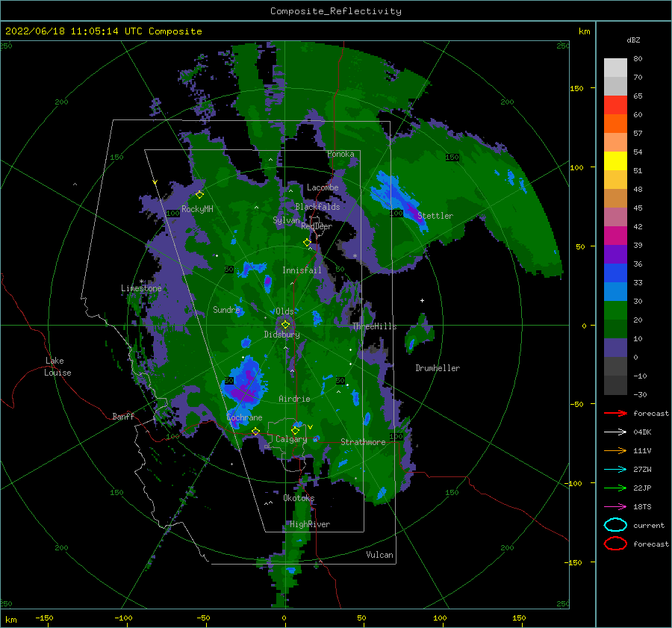Click the yellow diamond marker above Calgary label
Screen dimensions: 672x628
coord(295,430)
